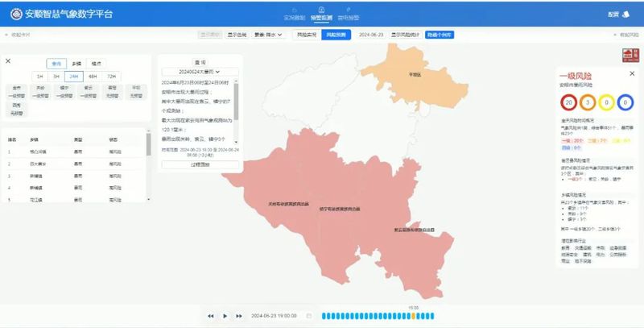644x328 pixels.
Task: Select the 3H time range option
Action: point(56,77)
